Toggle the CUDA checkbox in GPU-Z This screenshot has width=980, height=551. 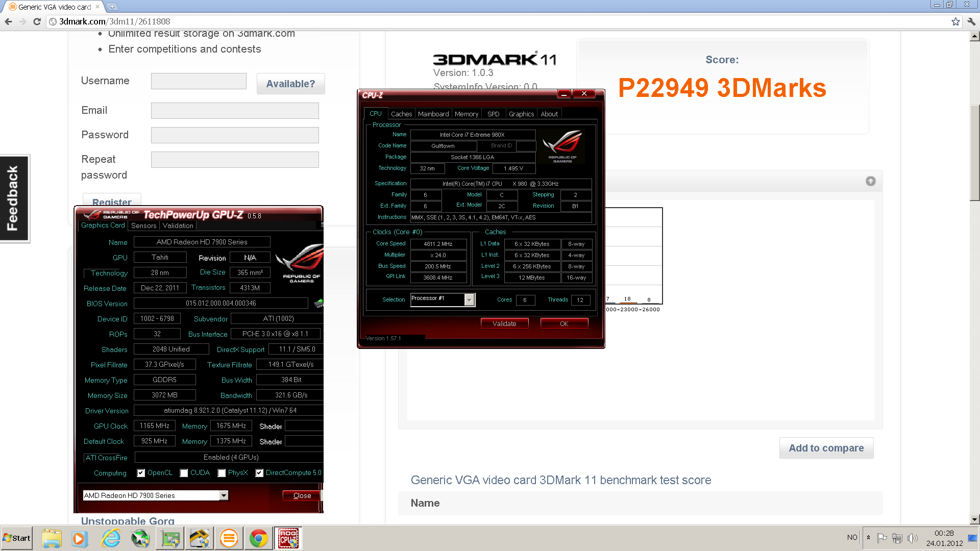click(184, 473)
